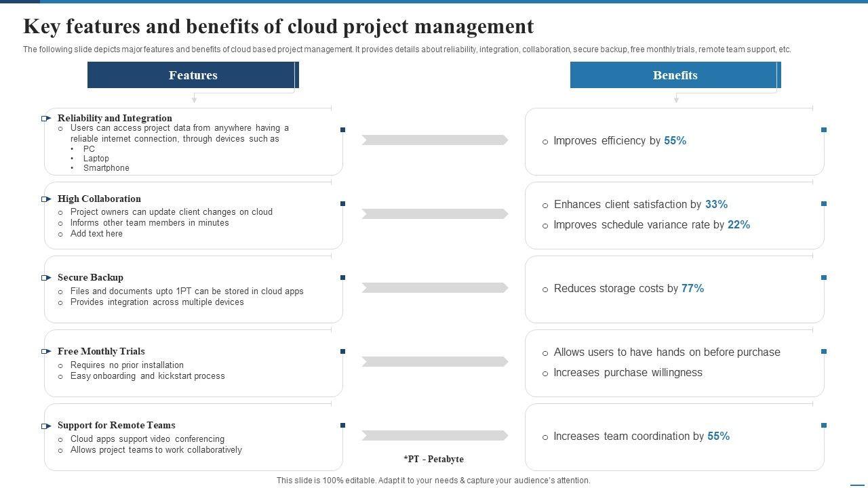Click the gray arrow next to Secure Backup
The height and width of the screenshot is (488, 868).
435,288
